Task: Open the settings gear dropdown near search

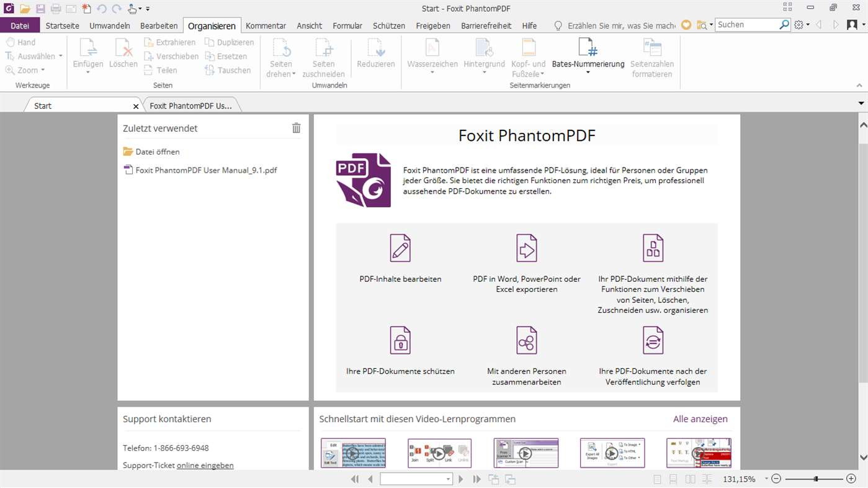Action: tap(808, 25)
